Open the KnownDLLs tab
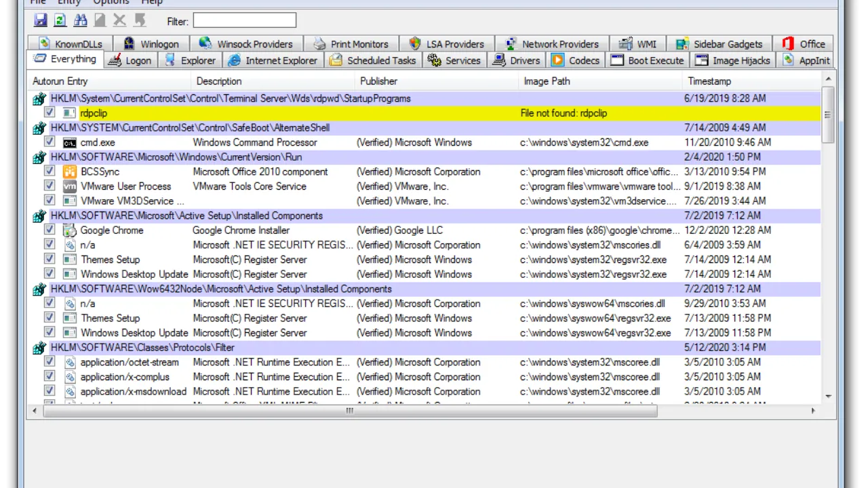 [x=71, y=44]
